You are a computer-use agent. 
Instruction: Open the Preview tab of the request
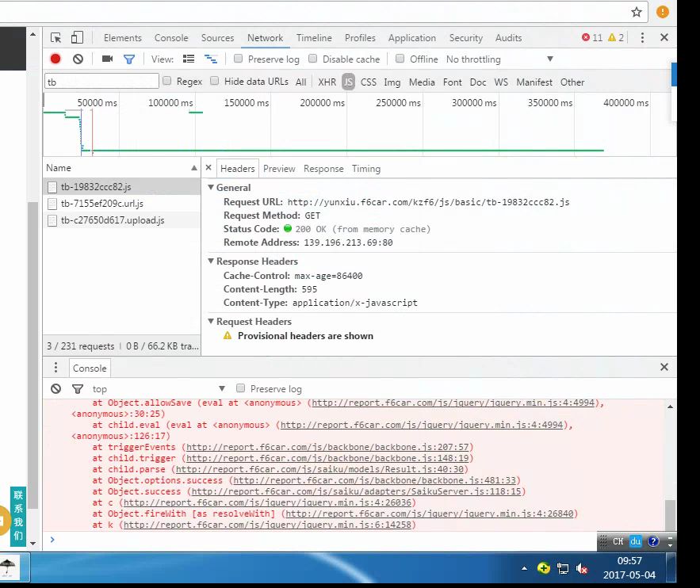pyautogui.click(x=279, y=169)
